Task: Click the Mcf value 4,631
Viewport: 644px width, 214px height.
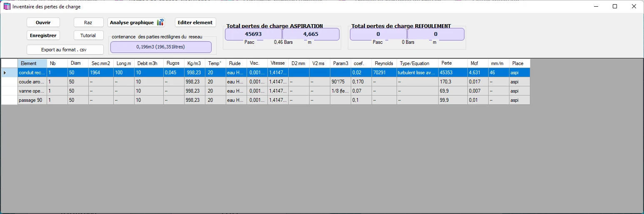Action: pyautogui.click(x=478, y=73)
